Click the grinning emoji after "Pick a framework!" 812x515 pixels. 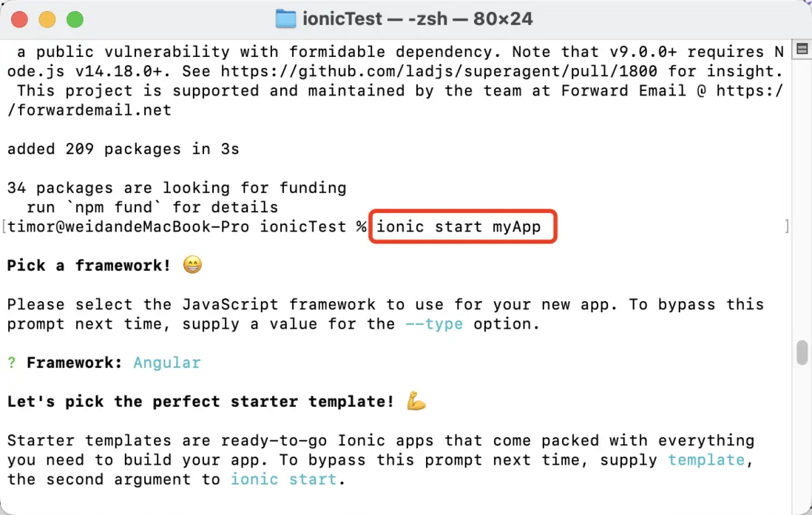(x=192, y=265)
